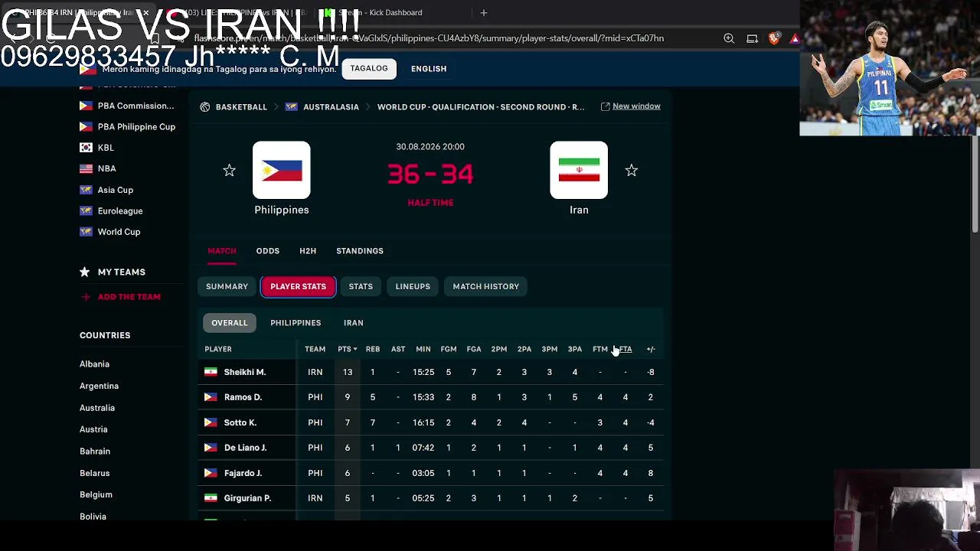Open the H2H tab
Viewport: 980px width, 551px height.
[x=308, y=251]
